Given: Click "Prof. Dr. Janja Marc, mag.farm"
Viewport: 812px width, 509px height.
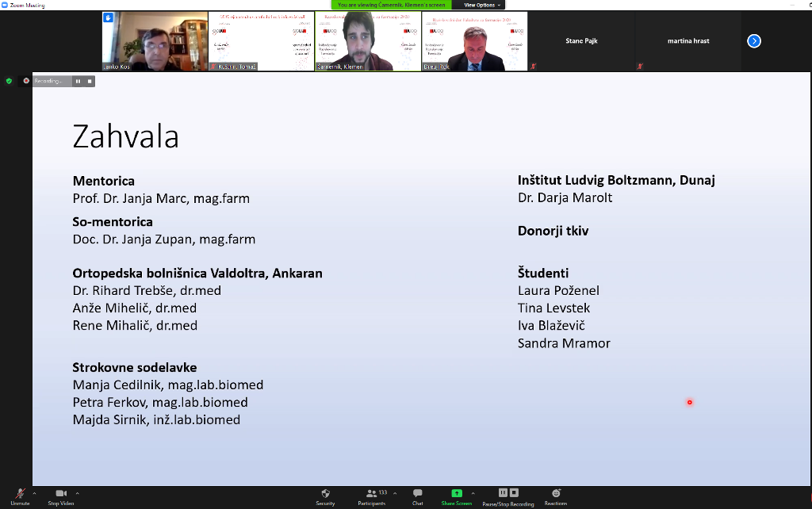Looking at the screenshot, I should coord(161,198).
